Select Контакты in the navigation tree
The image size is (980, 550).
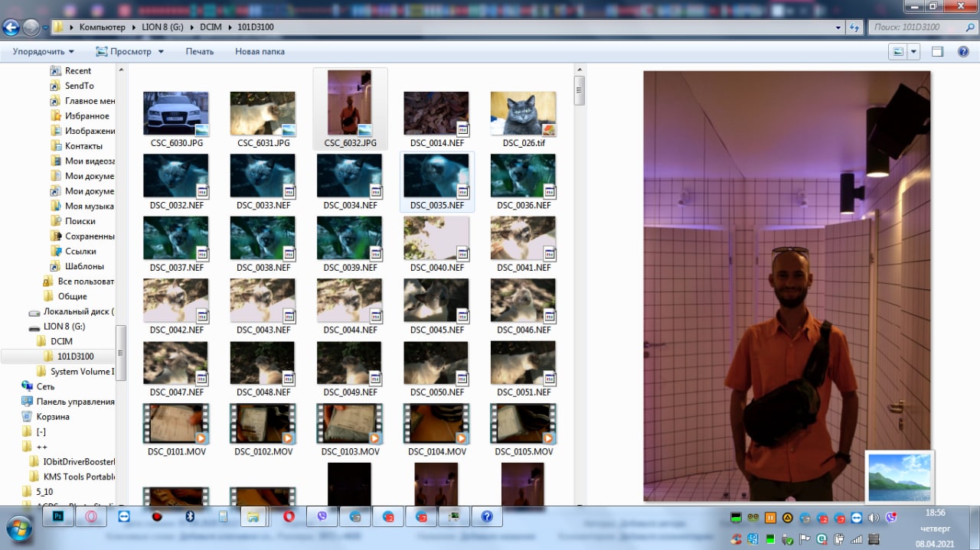tap(83, 145)
